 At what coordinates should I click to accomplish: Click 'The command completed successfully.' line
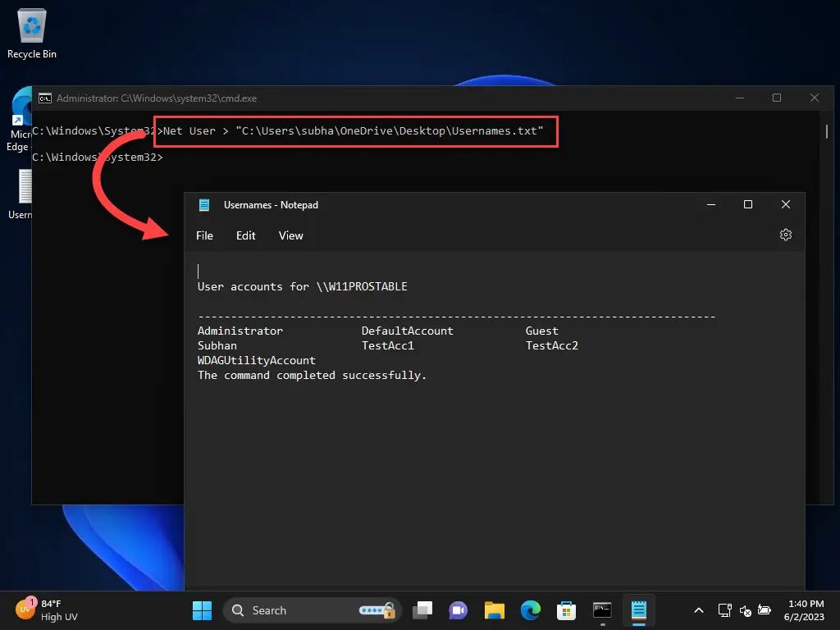pyautogui.click(x=312, y=376)
